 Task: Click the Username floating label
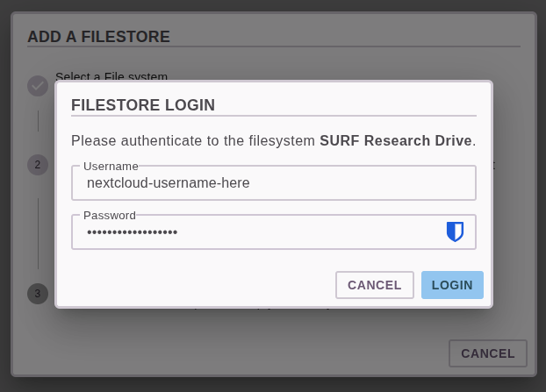coord(111,167)
